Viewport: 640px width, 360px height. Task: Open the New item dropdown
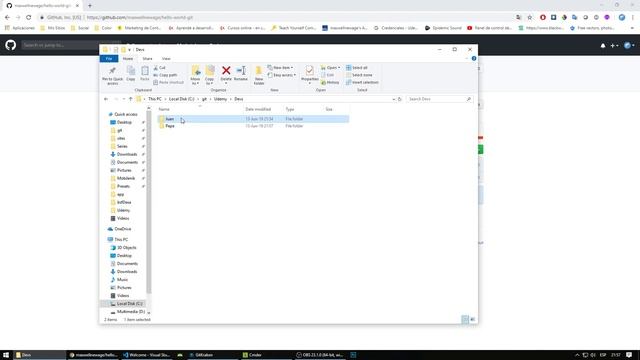tap(280, 68)
